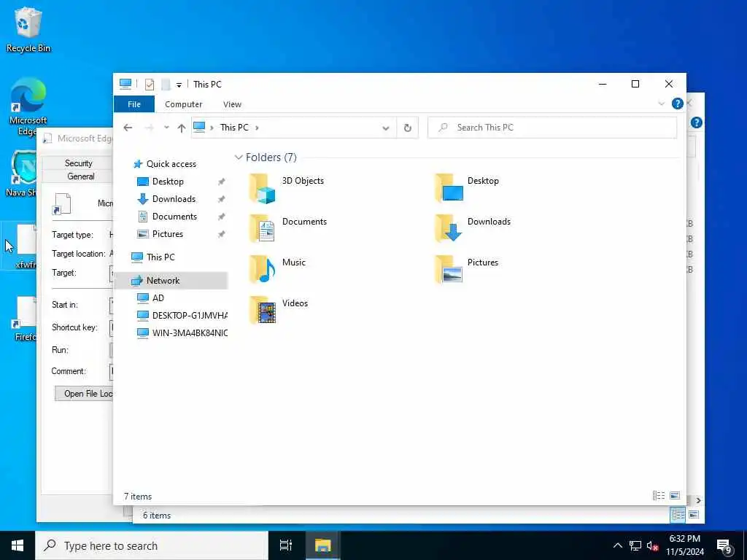Open Explorer Help question mark icon
The image size is (747, 560).
click(677, 104)
